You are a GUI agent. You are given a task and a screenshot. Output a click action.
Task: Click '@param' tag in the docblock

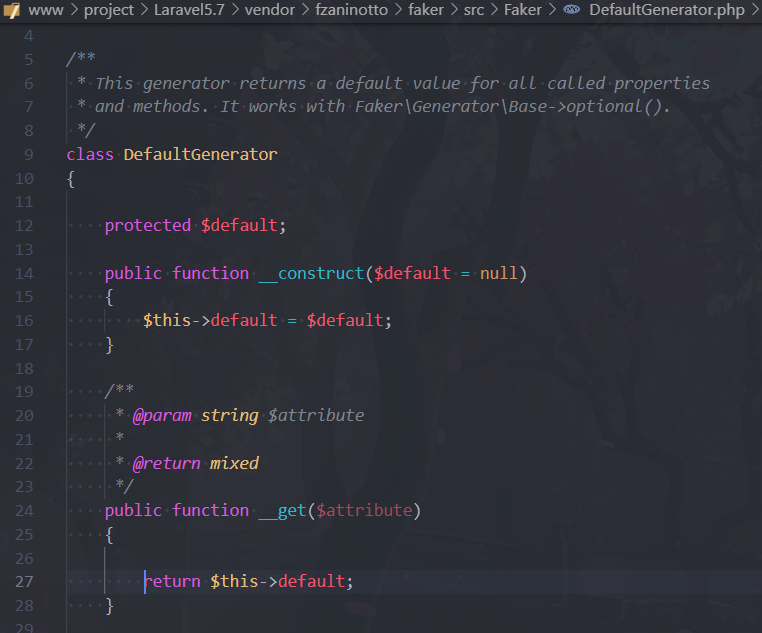click(162, 416)
